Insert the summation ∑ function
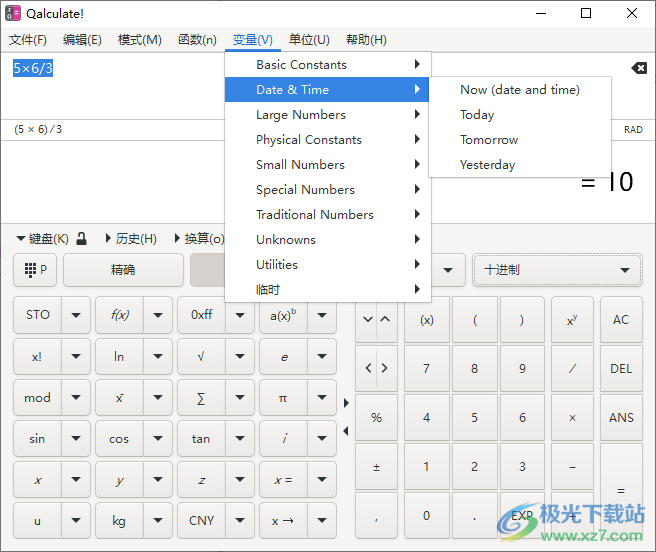The height and width of the screenshot is (552, 656). 201,398
